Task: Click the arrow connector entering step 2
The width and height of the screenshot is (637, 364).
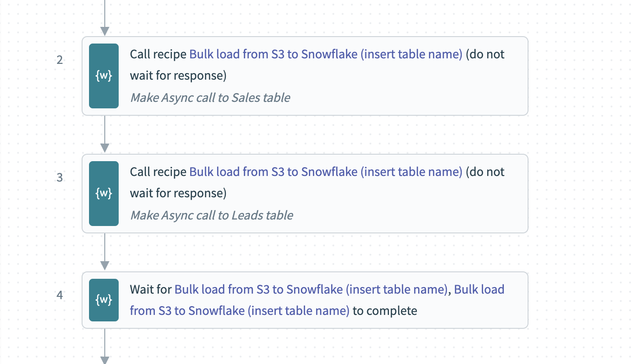Action: click(x=105, y=19)
